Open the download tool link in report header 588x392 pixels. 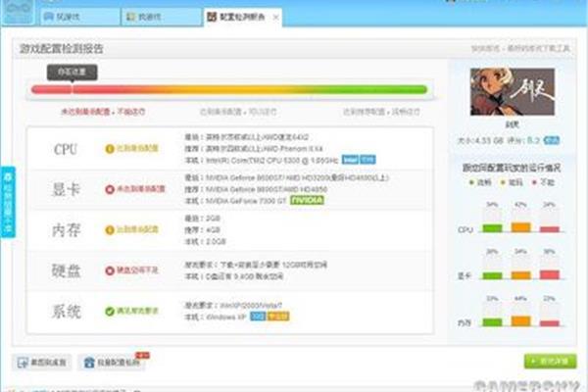pyautogui.click(x=520, y=48)
